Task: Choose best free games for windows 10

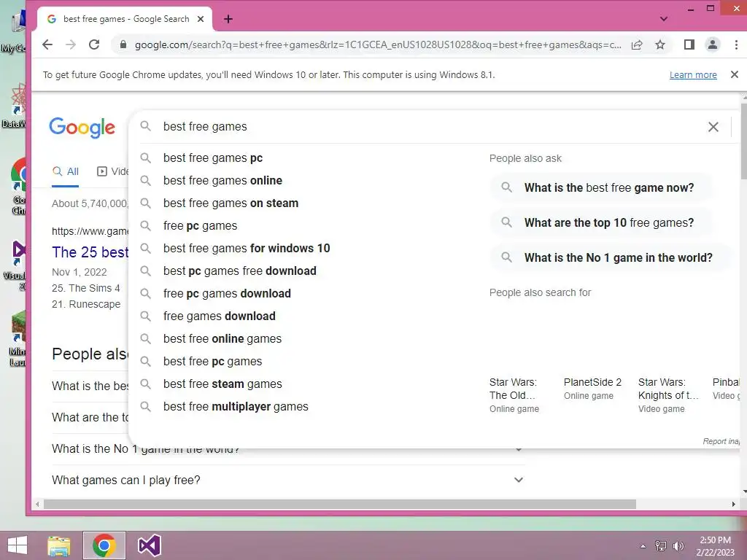Action: click(x=247, y=249)
